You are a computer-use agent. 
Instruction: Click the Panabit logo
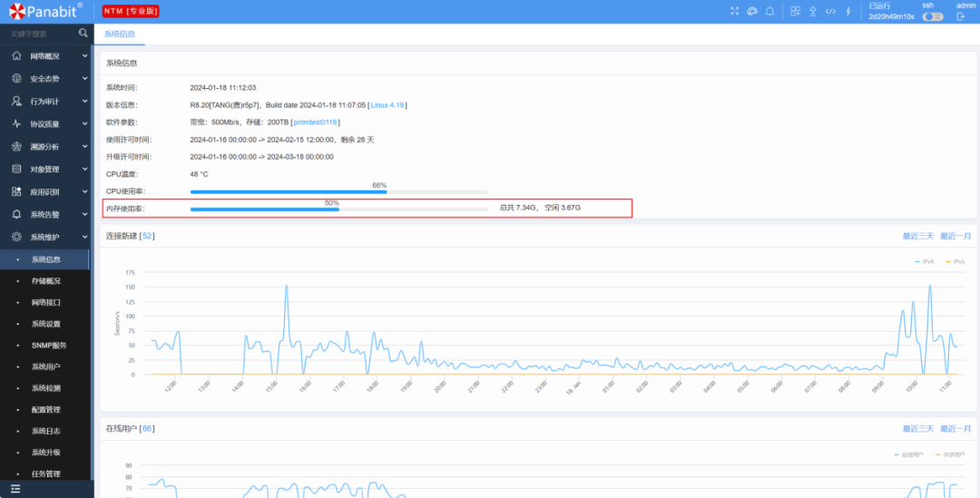(x=45, y=11)
